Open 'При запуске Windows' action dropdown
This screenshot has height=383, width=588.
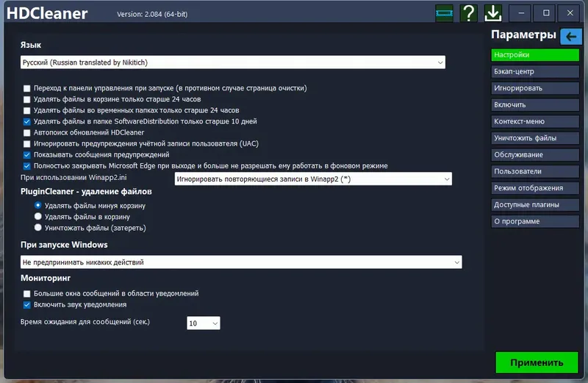(x=241, y=262)
